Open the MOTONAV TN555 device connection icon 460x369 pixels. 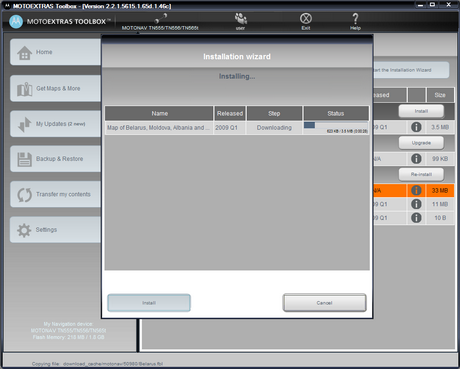point(160,18)
